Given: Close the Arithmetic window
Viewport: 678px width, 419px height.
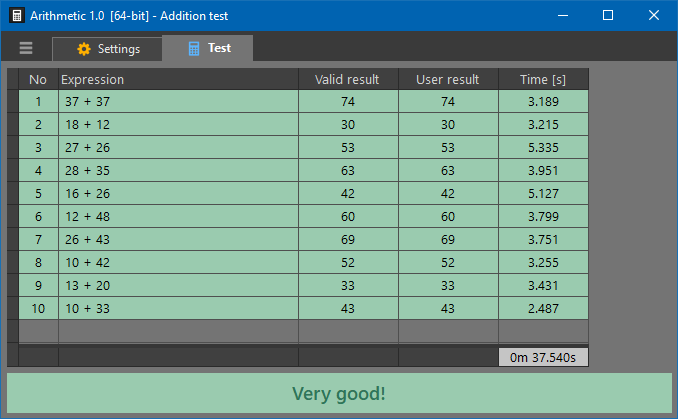Looking at the screenshot, I should point(654,16).
